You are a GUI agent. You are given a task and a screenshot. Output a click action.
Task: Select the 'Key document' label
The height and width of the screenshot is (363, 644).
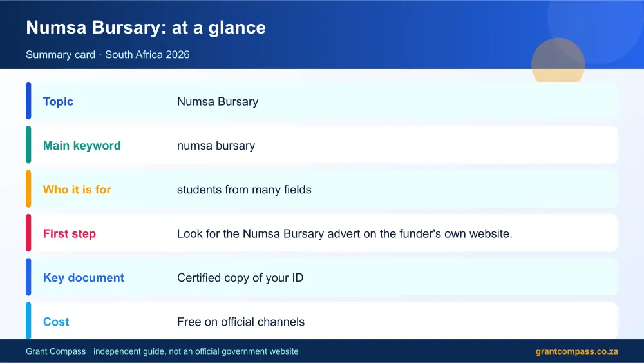pyautogui.click(x=83, y=277)
